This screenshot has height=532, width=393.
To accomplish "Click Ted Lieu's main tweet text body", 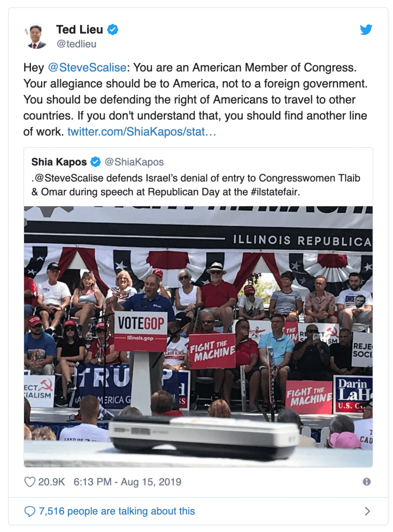I will pyautogui.click(x=195, y=99).
